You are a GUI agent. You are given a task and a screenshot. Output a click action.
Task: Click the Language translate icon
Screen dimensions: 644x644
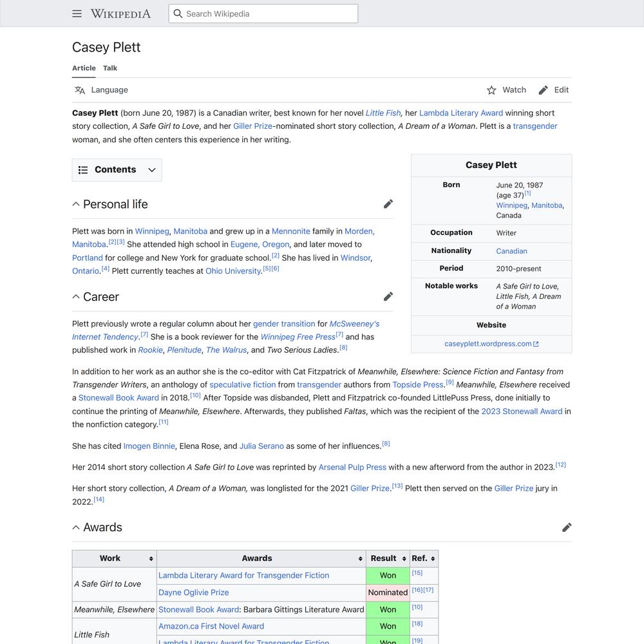click(80, 90)
